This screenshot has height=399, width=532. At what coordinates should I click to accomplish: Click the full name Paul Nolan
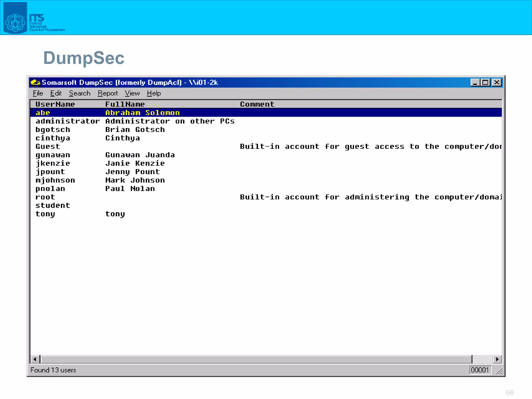pyautogui.click(x=130, y=189)
